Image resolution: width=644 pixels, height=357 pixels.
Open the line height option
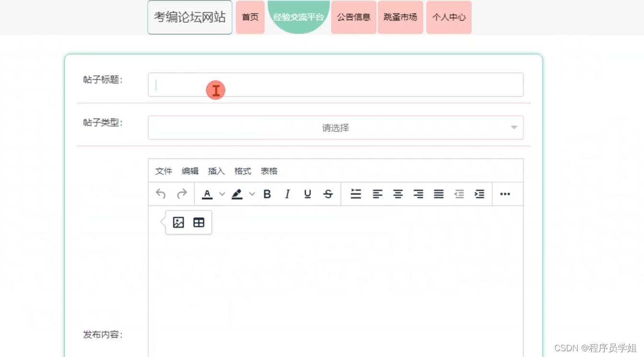tap(356, 194)
